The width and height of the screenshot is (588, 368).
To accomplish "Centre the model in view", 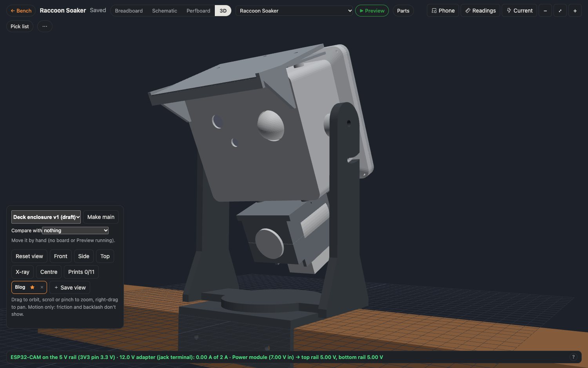I will click(x=49, y=272).
